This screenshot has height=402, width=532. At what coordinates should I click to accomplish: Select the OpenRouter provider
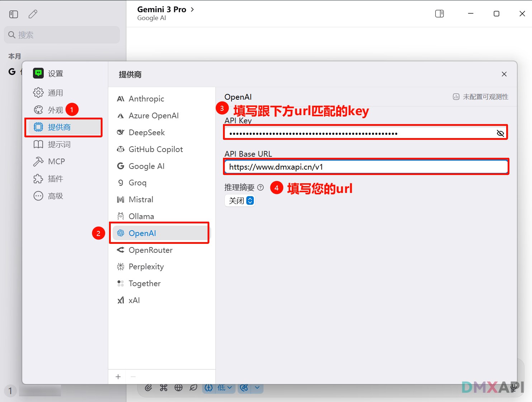(150, 250)
